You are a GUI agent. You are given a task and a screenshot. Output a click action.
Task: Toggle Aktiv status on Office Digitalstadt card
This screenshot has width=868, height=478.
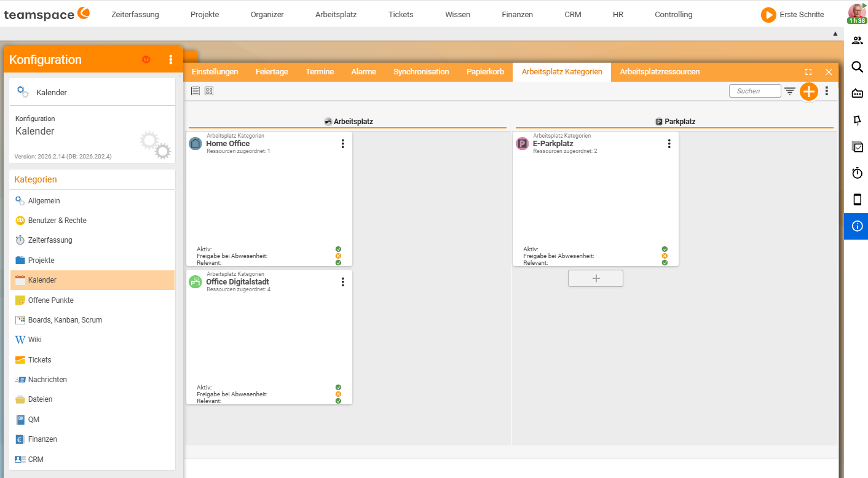click(338, 387)
